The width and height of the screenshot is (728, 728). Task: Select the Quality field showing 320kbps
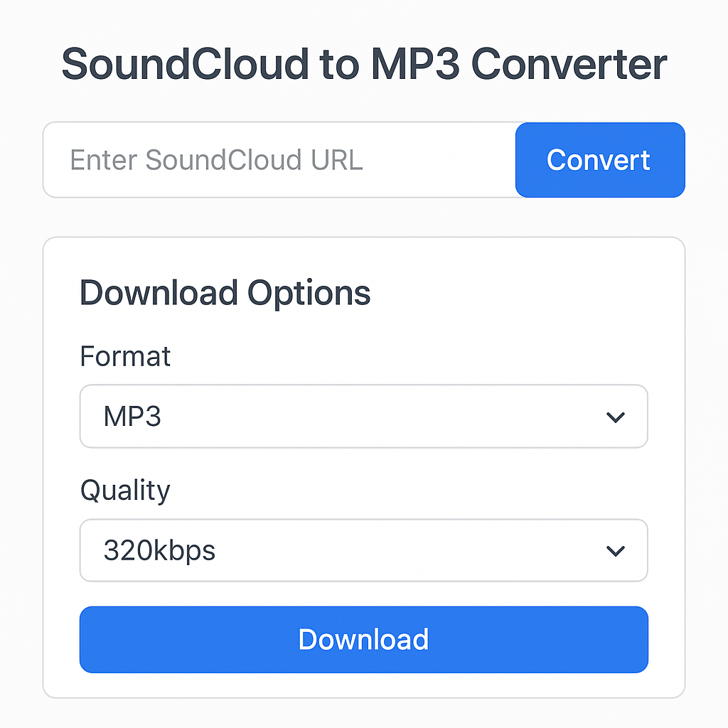(x=364, y=550)
